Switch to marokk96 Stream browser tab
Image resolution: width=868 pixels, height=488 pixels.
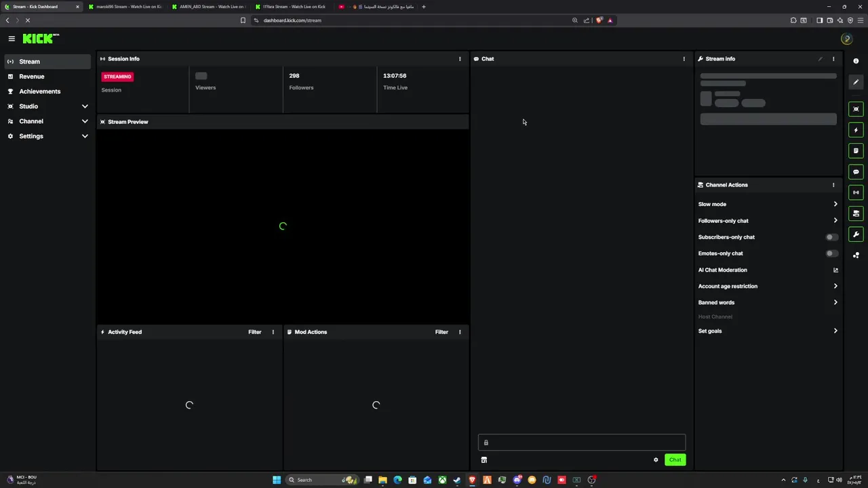(125, 7)
